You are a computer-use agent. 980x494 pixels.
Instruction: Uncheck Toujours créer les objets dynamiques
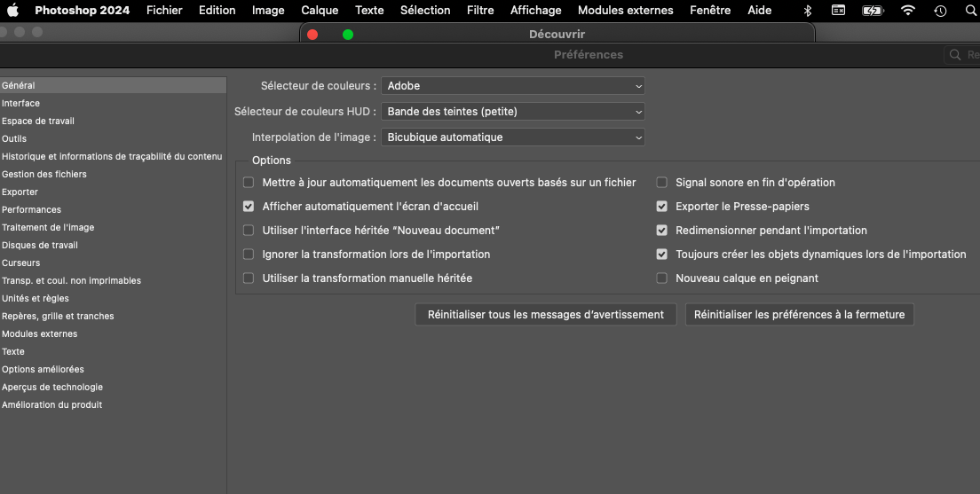tap(661, 255)
